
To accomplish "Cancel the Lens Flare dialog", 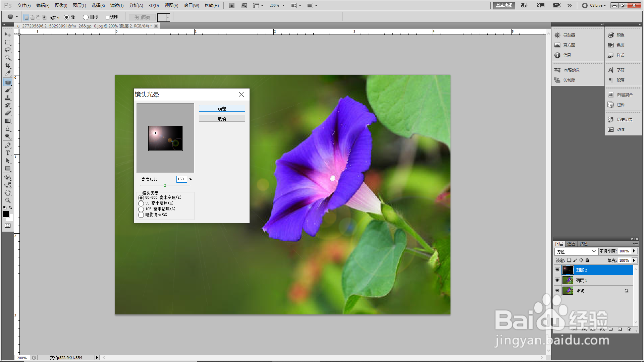I will tap(222, 119).
